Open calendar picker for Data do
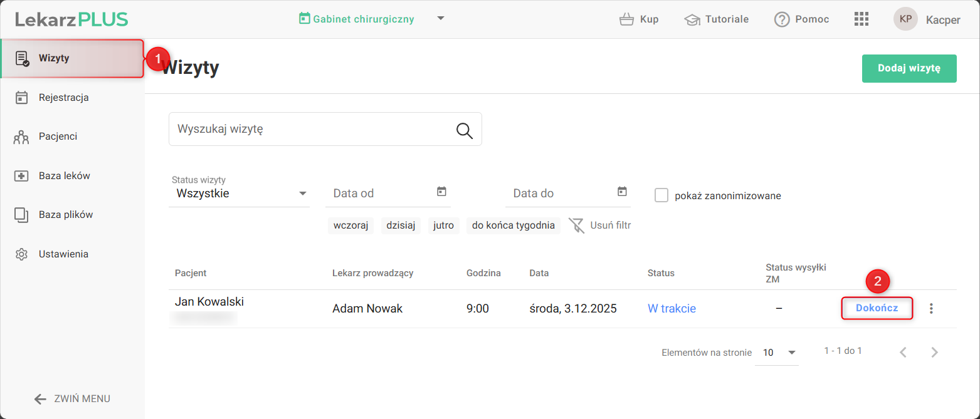 [x=622, y=192]
